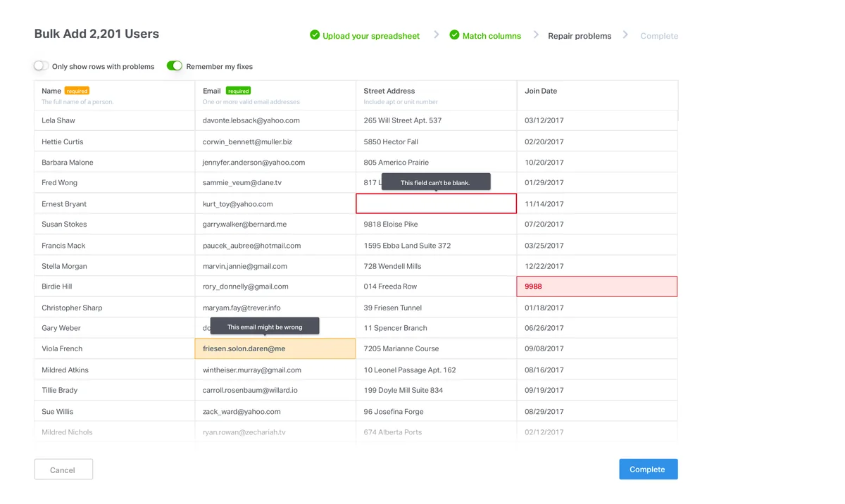This screenshot has height=504, width=845.
Task: Click the orange required badge next to Name
Action: pos(77,90)
